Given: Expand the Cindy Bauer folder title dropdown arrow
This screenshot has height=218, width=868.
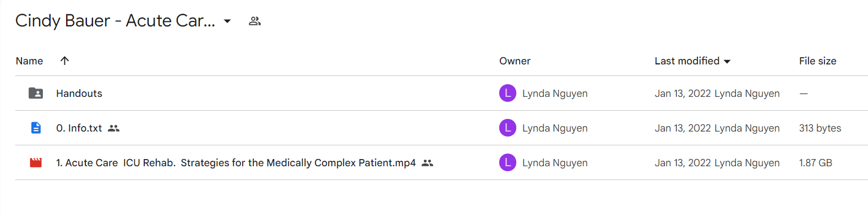Looking at the screenshot, I should (x=227, y=21).
